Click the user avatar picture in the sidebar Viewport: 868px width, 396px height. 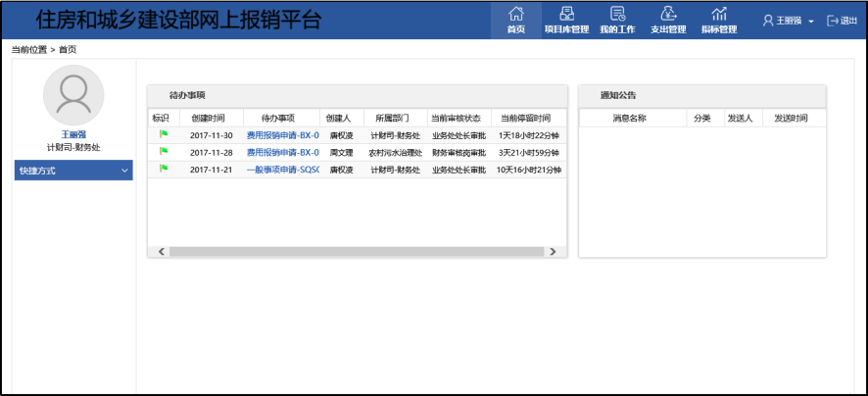pos(73,95)
